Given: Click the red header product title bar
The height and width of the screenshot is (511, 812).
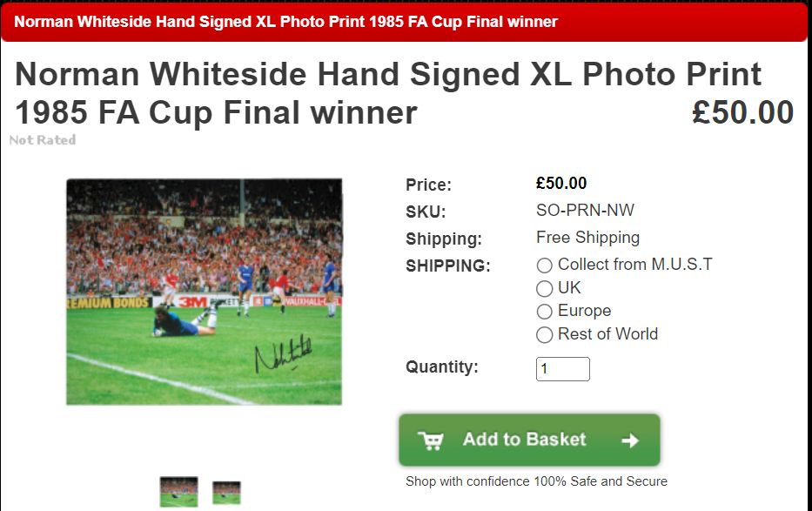Looking at the screenshot, I should pyautogui.click(x=406, y=23).
